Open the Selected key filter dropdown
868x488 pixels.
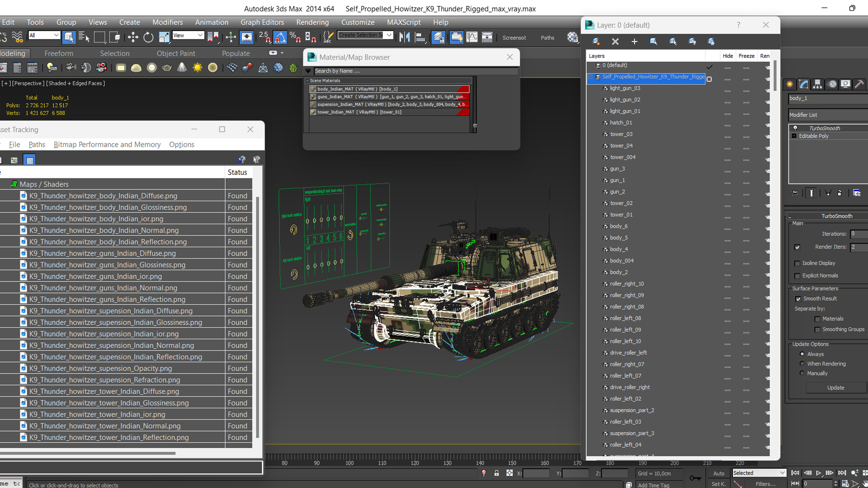[759, 473]
